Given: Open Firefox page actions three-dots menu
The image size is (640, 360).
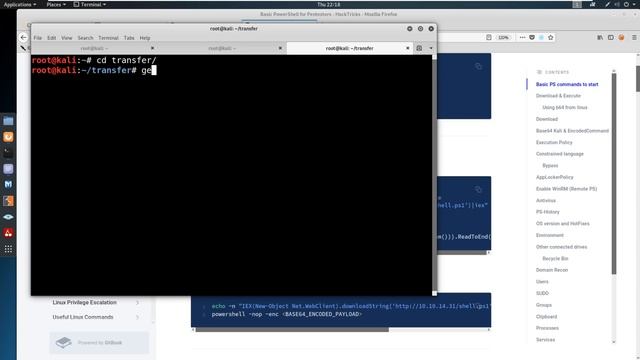Looking at the screenshot, I should coord(522,38).
